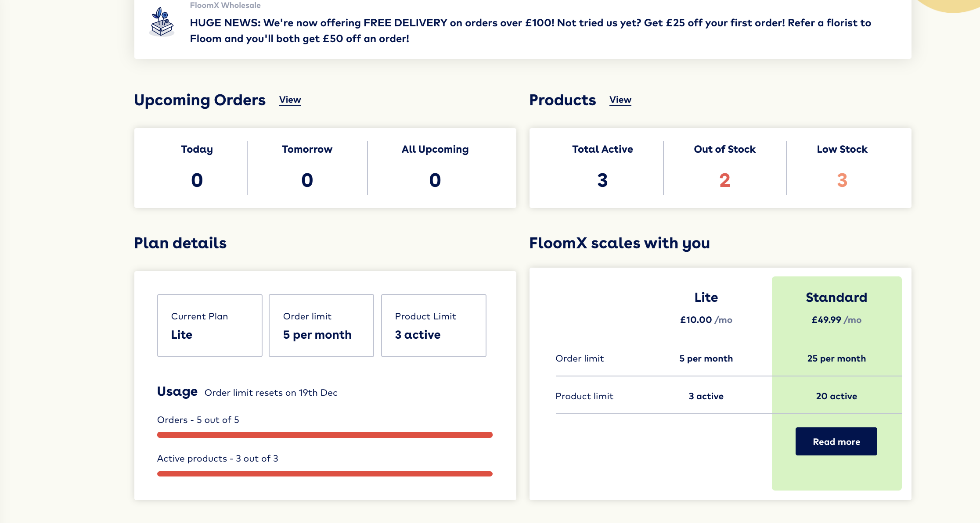Click the Lite plan column heading
980x523 pixels.
click(706, 297)
